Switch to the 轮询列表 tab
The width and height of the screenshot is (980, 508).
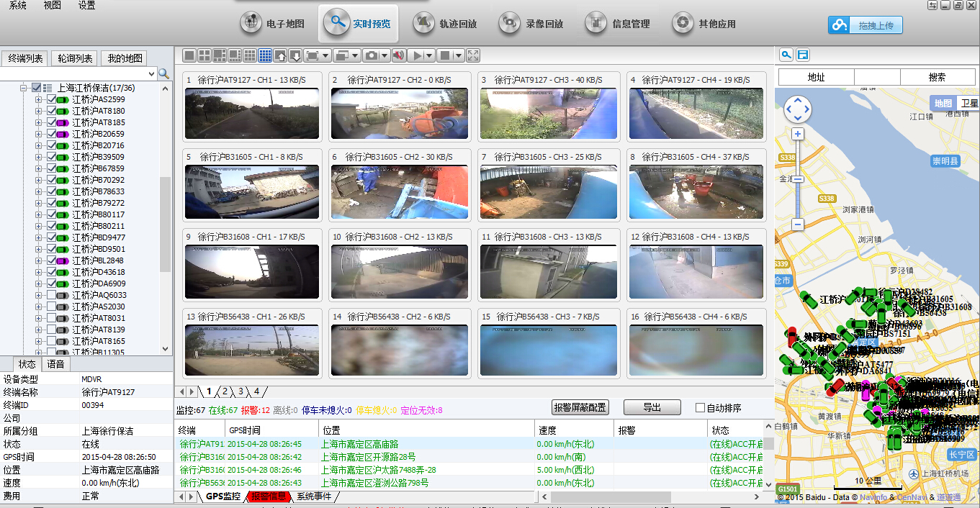75,58
